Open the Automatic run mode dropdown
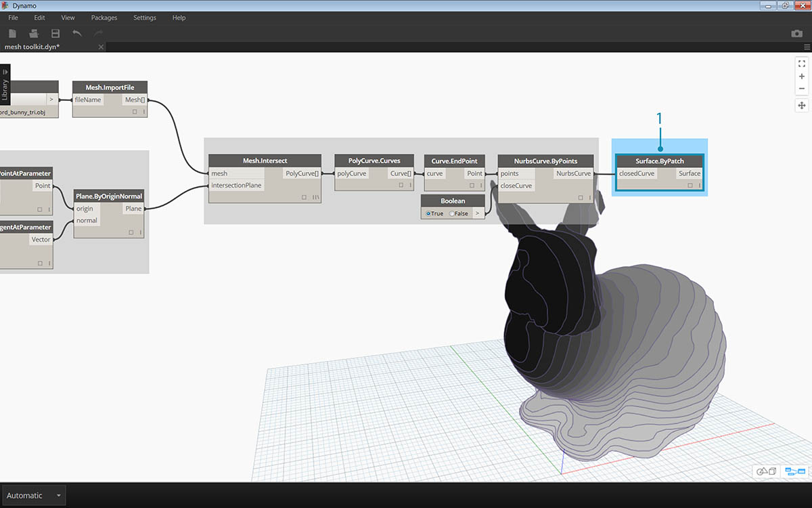Viewport: 812px width, 508px height. click(33, 495)
